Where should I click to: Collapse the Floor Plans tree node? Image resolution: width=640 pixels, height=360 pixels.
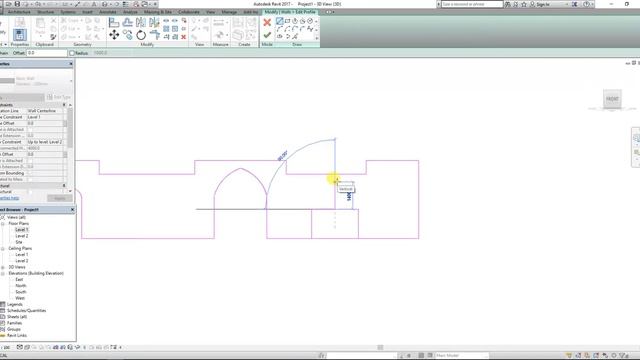click(3, 224)
